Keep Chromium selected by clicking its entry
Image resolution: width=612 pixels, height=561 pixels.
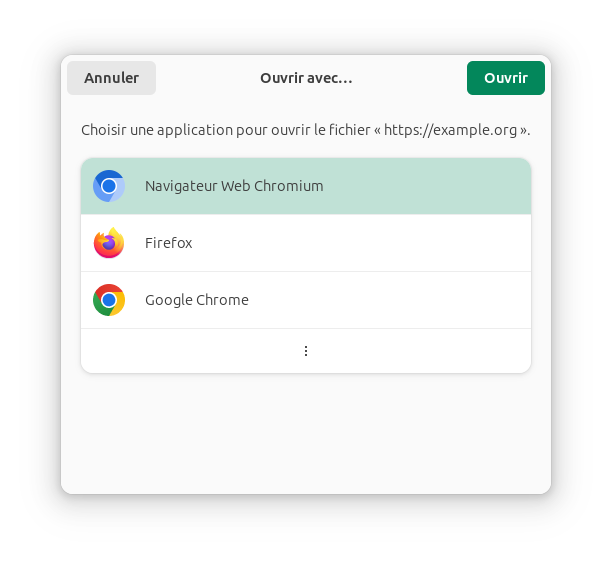click(306, 186)
